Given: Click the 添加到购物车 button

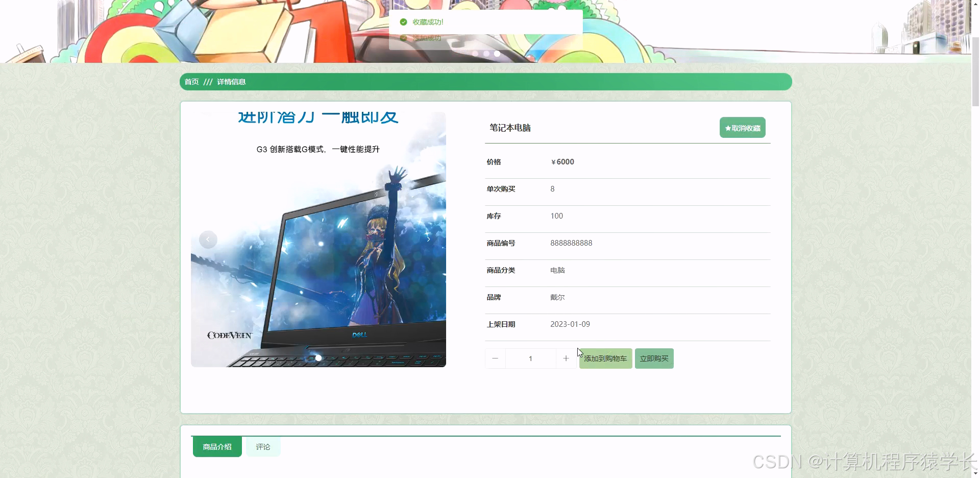Looking at the screenshot, I should [605, 358].
